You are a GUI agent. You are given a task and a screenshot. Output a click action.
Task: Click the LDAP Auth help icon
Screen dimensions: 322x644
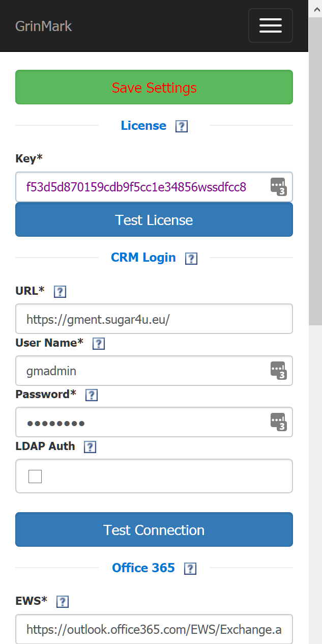(90, 447)
